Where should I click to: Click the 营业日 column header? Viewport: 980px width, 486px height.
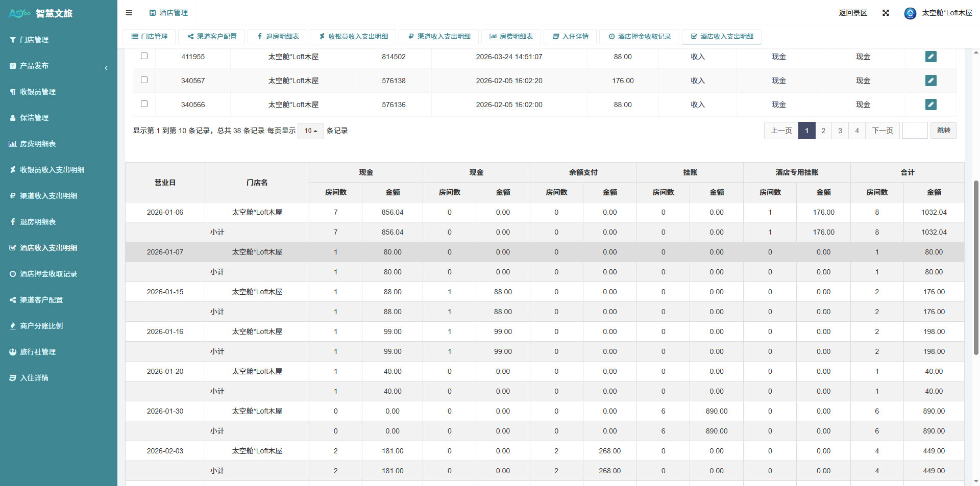[165, 183]
